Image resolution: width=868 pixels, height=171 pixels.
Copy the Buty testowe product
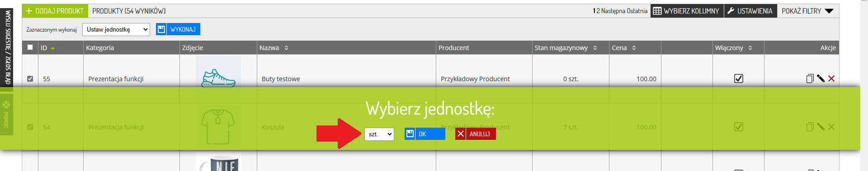[810, 79]
